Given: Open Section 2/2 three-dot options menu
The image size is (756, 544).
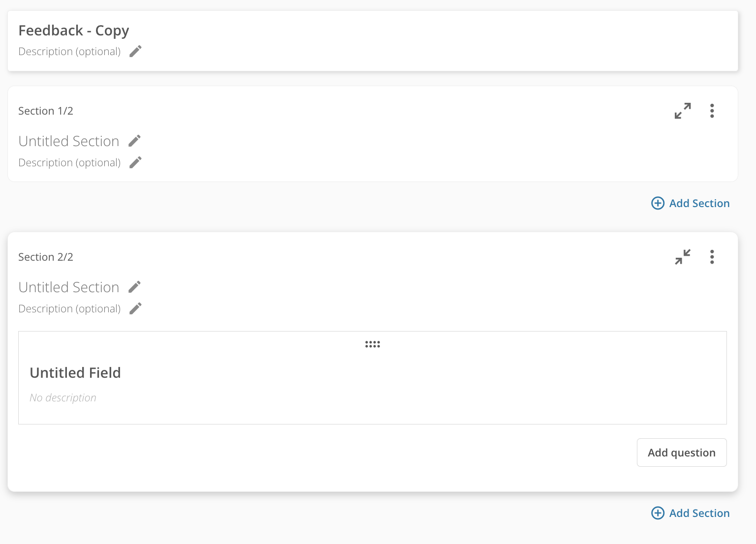Looking at the screenshot, I should (x=712, y=257).
